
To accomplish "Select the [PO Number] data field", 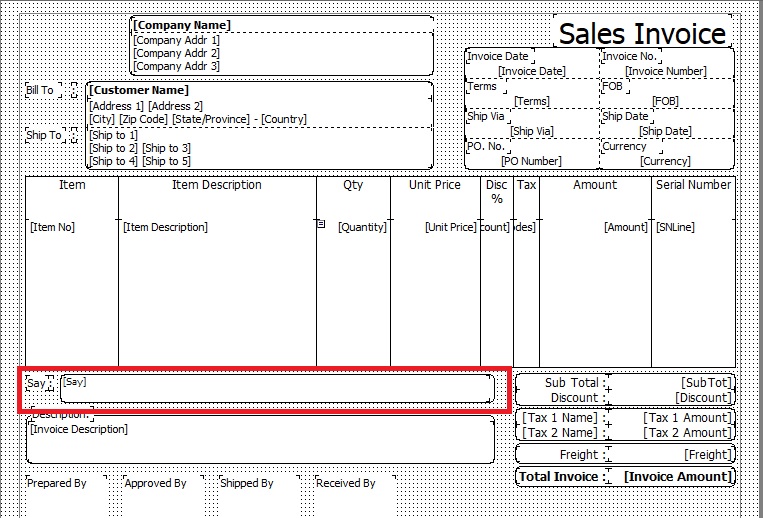I will coord(531,161).
